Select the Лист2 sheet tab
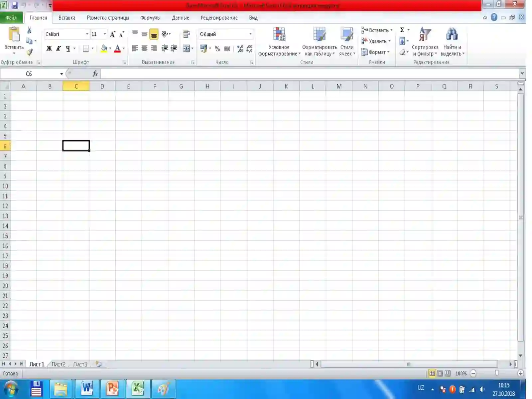 coord(59,364)
